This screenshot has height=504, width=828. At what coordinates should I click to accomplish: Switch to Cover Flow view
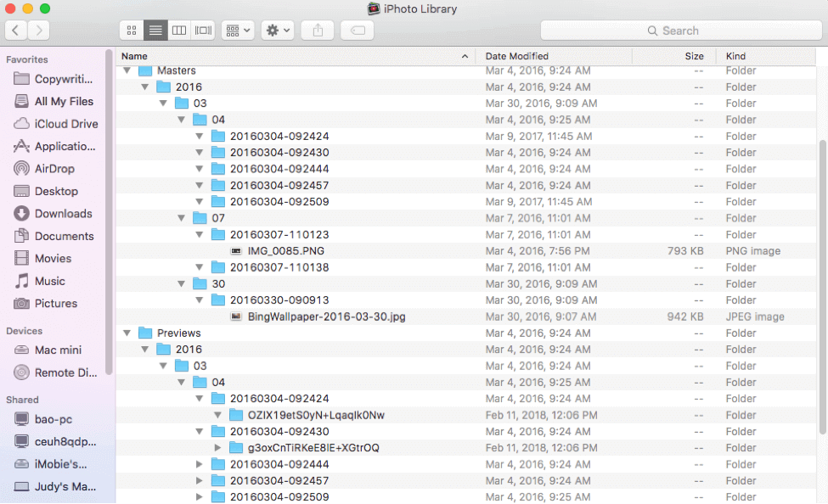[x=203, y=31]
